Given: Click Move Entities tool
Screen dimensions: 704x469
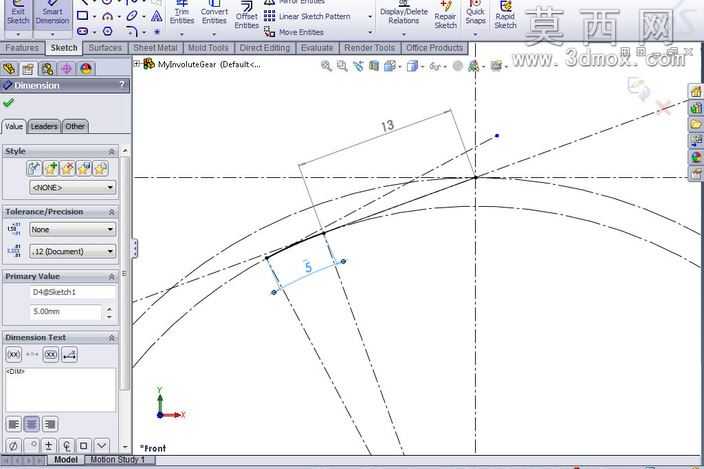Looking at the screenshot, I should (294, 32).
